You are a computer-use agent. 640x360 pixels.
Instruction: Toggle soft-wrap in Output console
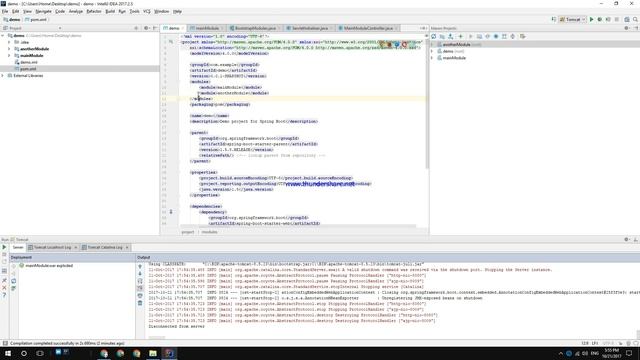point(140,281)
